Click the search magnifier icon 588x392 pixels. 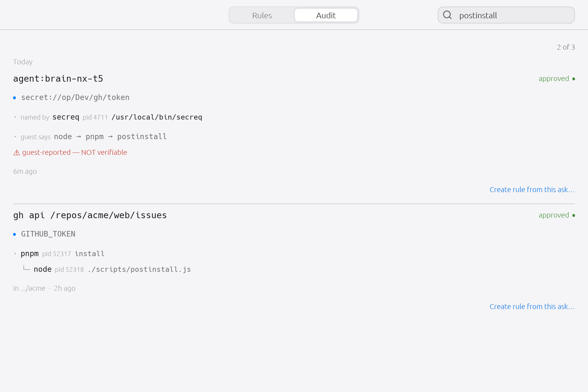447,15
